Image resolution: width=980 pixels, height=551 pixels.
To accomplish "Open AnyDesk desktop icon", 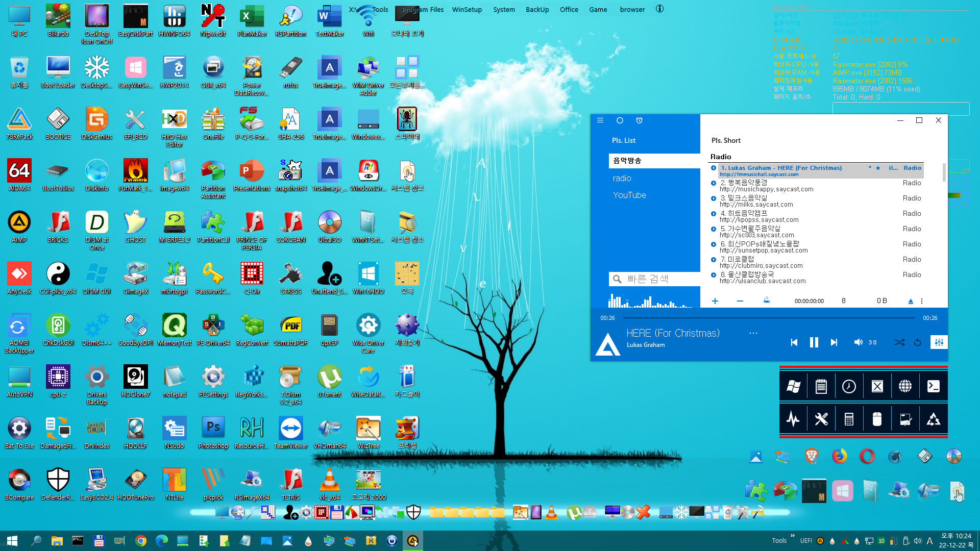I will click(x=19, y=278).
